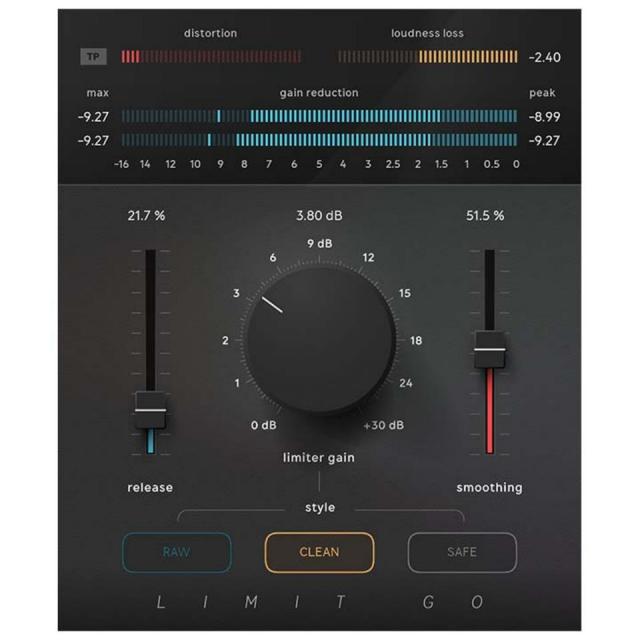Click the lower gain reduction meter bar
The image size is (640, 640).
click(320, 140)
